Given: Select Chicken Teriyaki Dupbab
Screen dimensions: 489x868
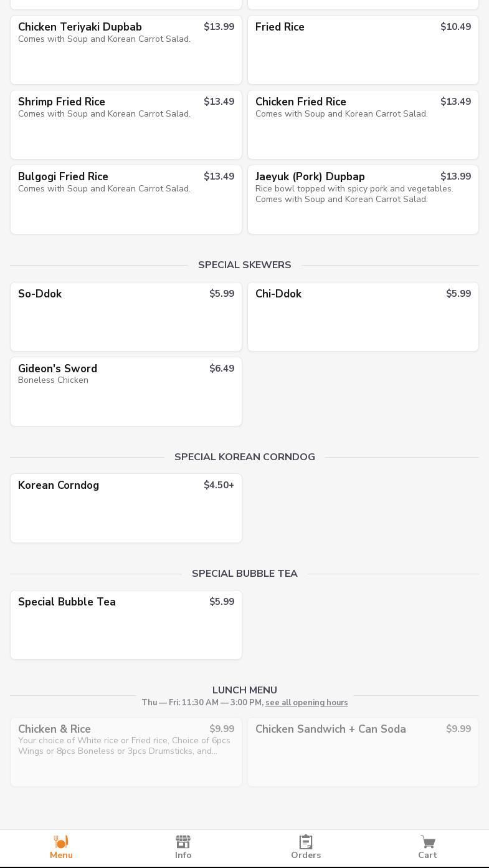Looking at the screenshot, I should (x=126, y=50).
